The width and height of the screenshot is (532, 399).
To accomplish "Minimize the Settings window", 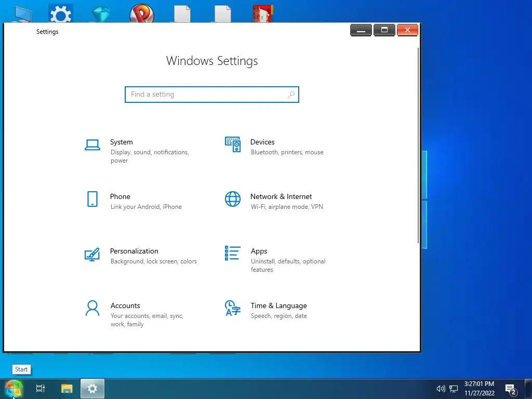I will [361, 30].
